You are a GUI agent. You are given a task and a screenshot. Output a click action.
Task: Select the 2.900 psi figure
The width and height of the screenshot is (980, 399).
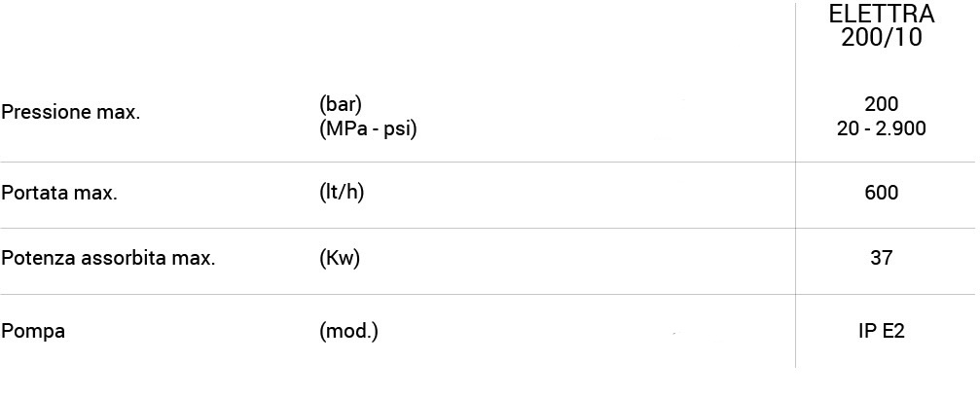point(898,127)
